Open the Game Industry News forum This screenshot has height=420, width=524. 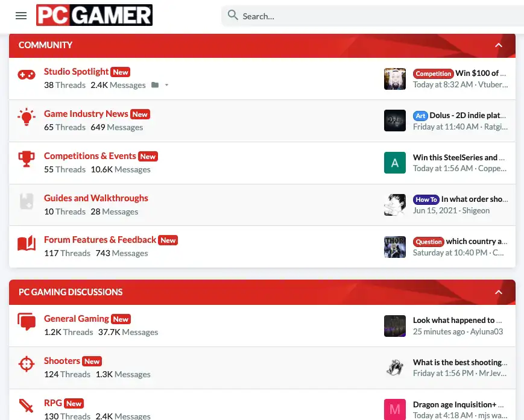(86, 114)
